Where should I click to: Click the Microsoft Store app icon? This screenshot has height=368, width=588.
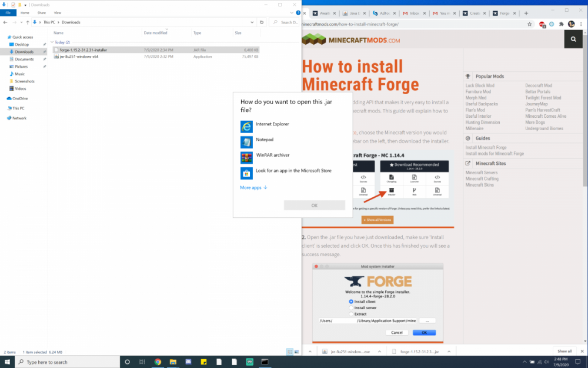pyautogui.click(x=246, y=173)
